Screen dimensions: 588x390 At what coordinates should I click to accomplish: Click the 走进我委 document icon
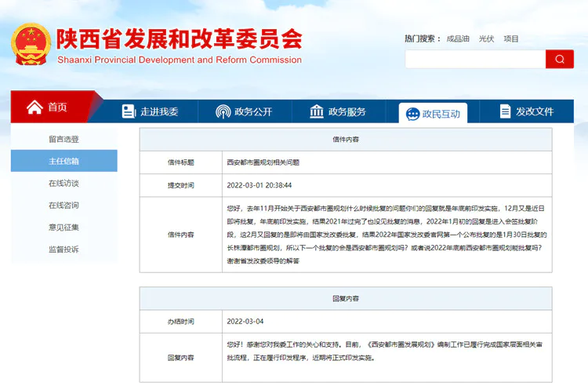point(129,111)
